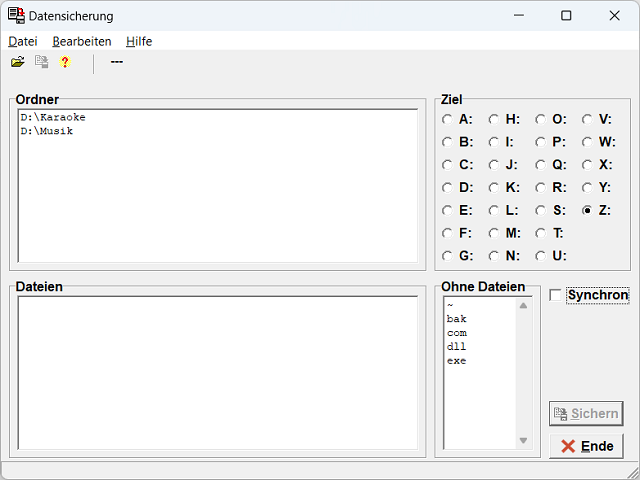Enable the Synchron checkbox
This screenshot has width=640, height=480.
tap(556, 295)
